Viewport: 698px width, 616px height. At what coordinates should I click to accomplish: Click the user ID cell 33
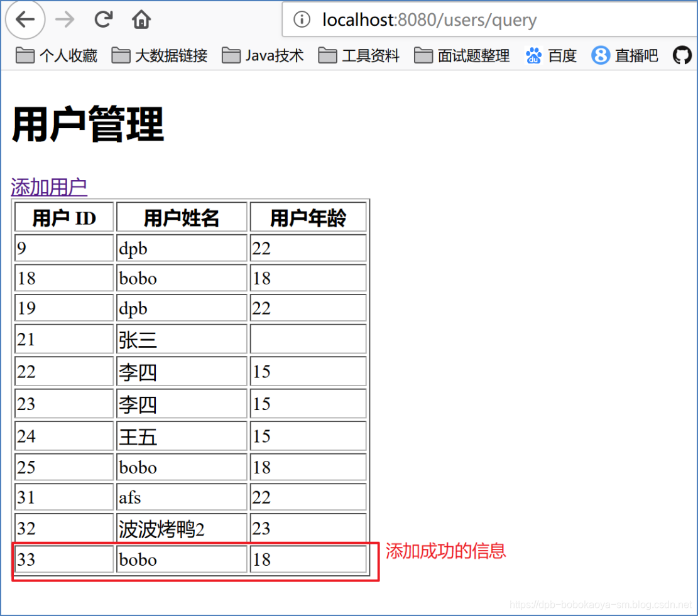(64, 559)
